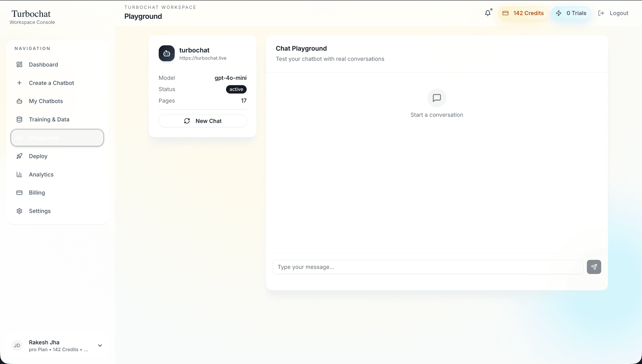Viewport: 642px width, 364px height.
Task: Click the rocket icon beside Deploy
Action: coord(20,156)
